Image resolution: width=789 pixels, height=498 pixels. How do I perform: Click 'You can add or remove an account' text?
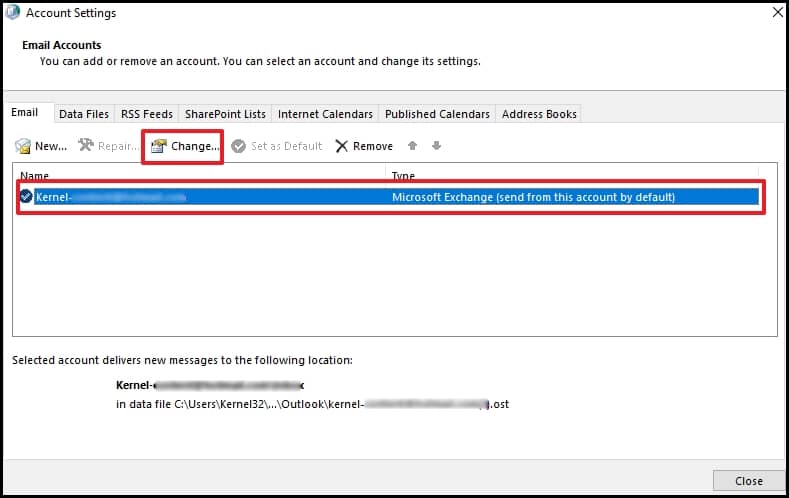(260, 61)
